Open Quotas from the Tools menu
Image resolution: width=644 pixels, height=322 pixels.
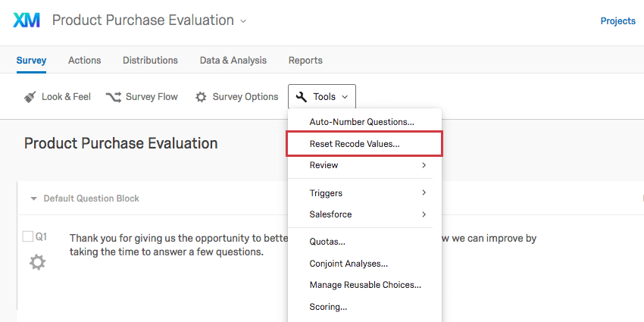pyautogui.click(x=327, y=242)
